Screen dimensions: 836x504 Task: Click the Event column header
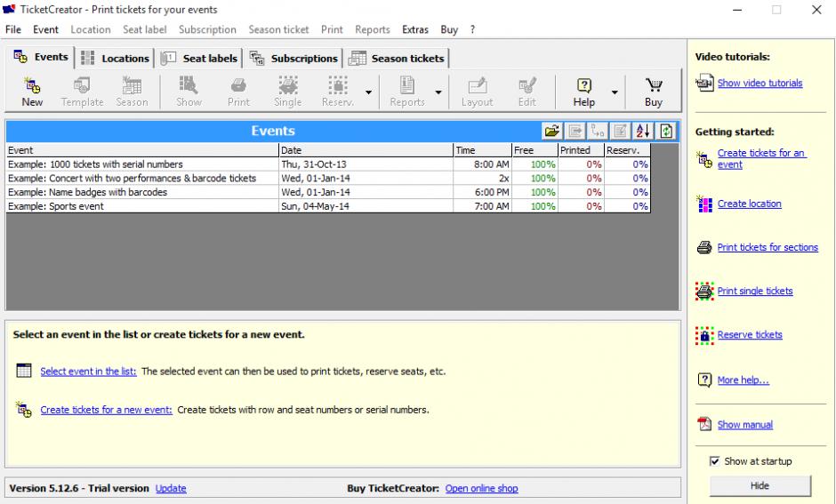pos(142,150)
